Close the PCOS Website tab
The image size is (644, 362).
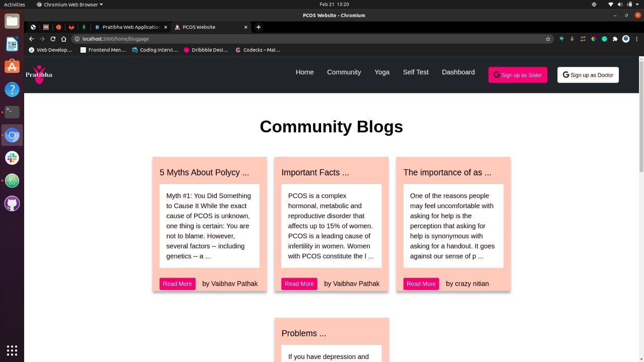(246, 27)
